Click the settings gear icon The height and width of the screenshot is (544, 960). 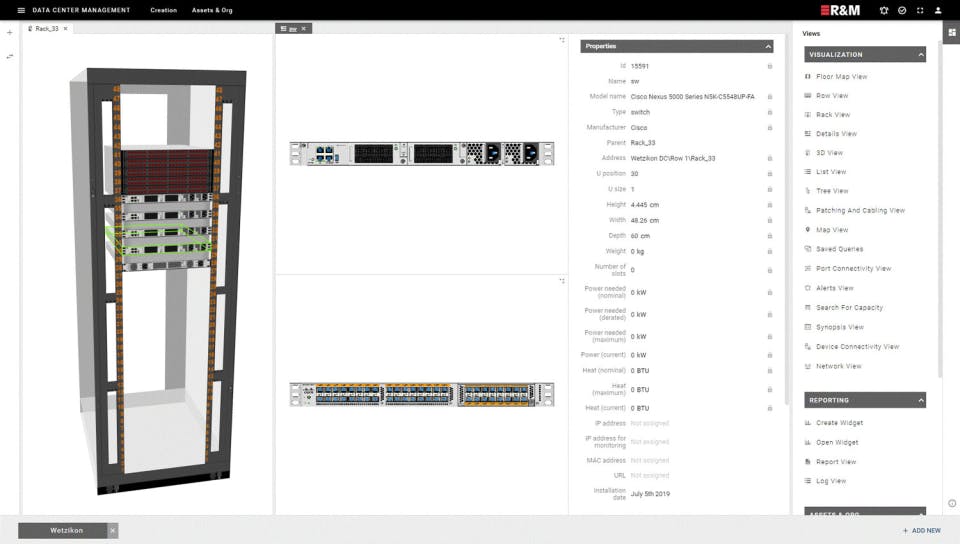883,10
